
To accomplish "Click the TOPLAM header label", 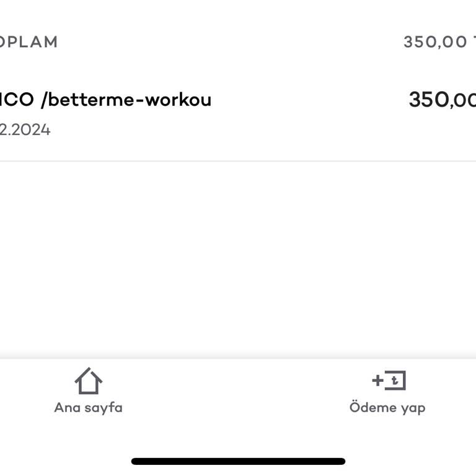I will pyautogui.click(x=29, y=42).
